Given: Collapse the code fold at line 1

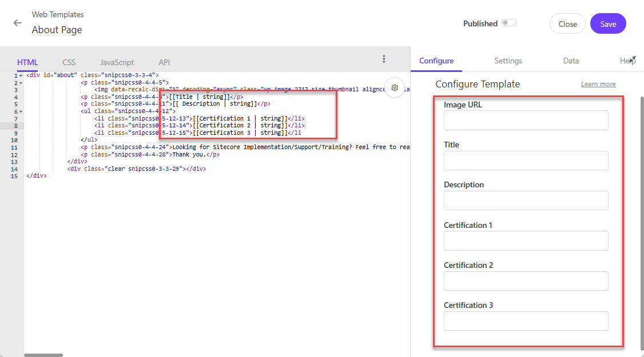Looking at the screenshot, I should coord(21,75).
